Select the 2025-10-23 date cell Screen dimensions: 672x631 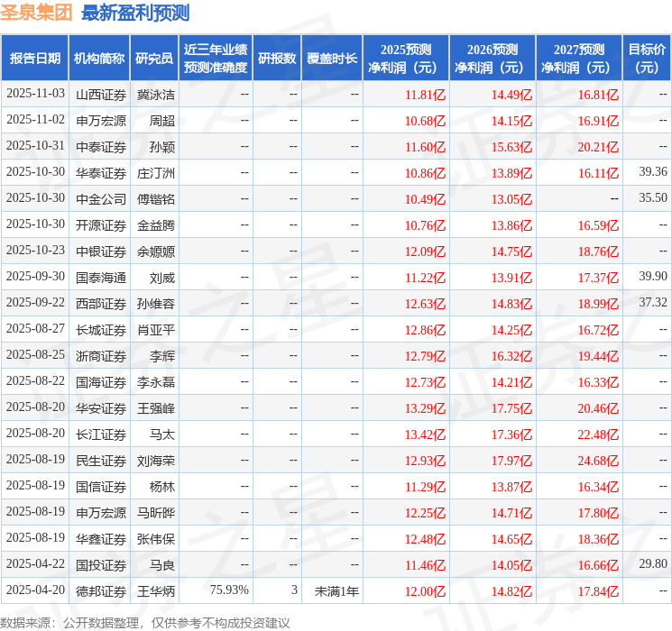coord(35,251)
